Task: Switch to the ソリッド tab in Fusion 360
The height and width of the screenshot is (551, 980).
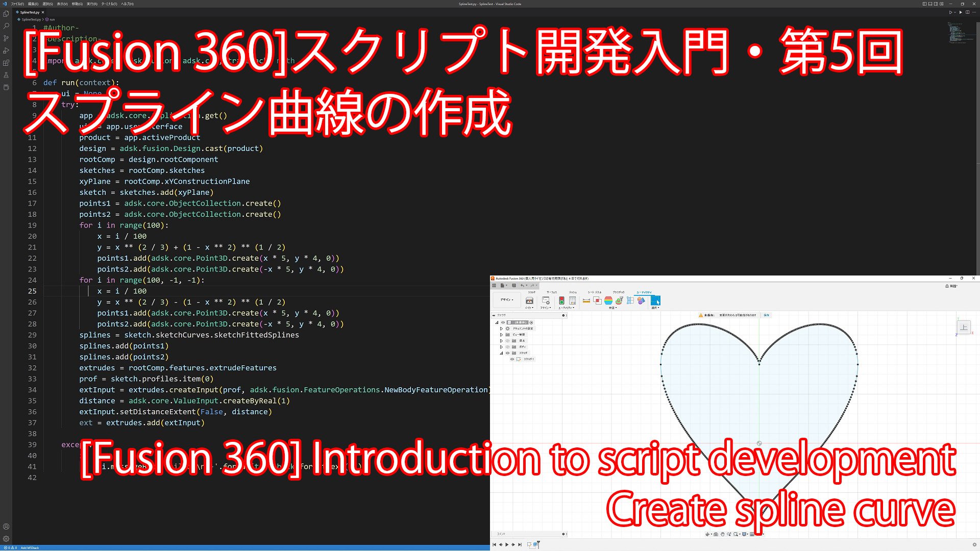Action: point(532,292)
